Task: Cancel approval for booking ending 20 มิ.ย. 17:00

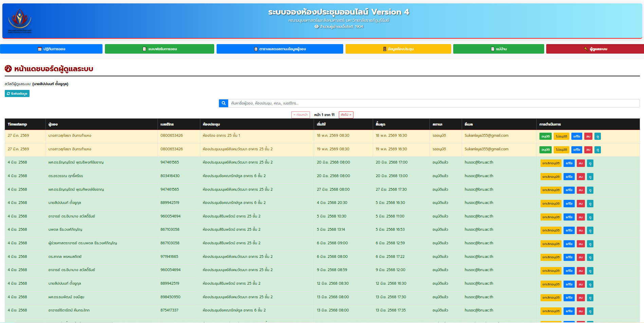Action: (x=551, y=163)
